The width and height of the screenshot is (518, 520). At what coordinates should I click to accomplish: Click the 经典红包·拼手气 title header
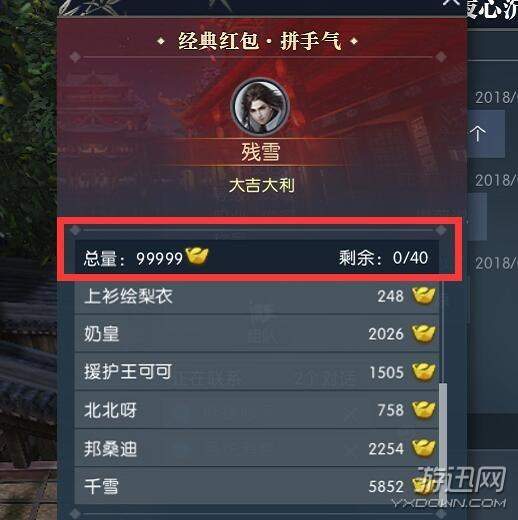click(x=259, y=41)
